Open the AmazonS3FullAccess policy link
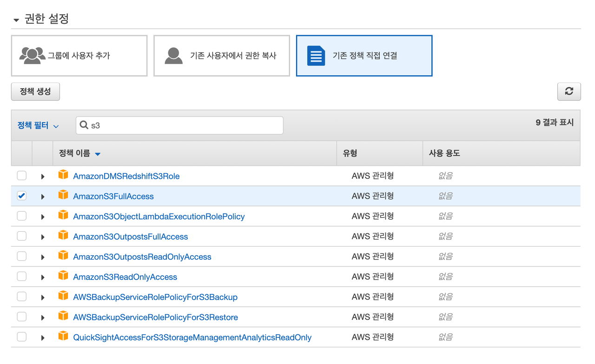This screenshot has width=595, height=364. coord(113,196)
